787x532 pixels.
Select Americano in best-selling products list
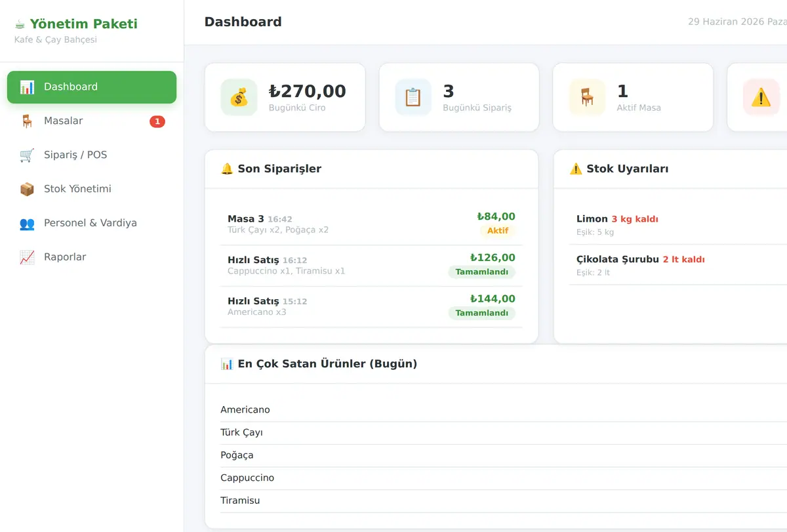tap(245, 410)
